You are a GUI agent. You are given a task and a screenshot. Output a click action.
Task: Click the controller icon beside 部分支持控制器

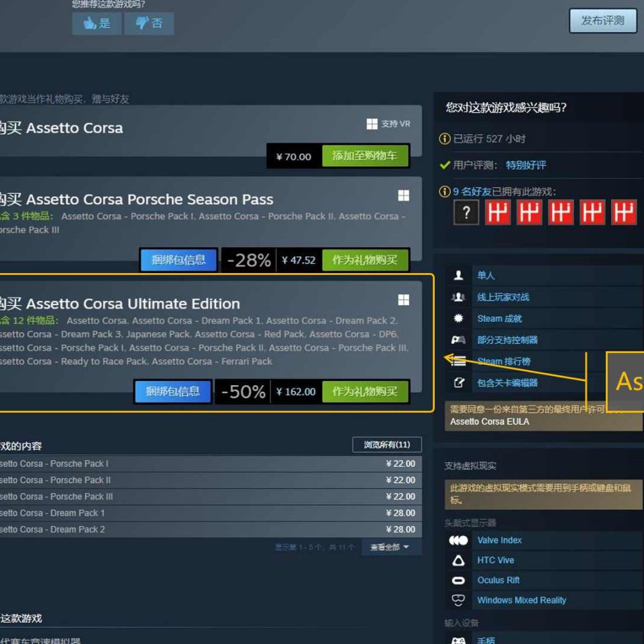tap(458, 339)
